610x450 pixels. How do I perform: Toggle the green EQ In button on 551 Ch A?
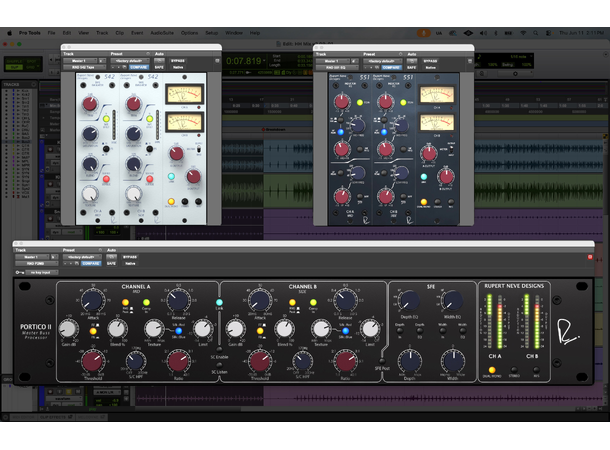(360, 102)
